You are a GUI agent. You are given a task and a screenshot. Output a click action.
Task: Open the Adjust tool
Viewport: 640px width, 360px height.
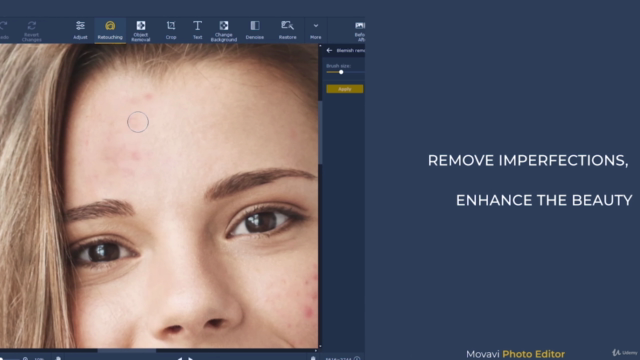80,30
